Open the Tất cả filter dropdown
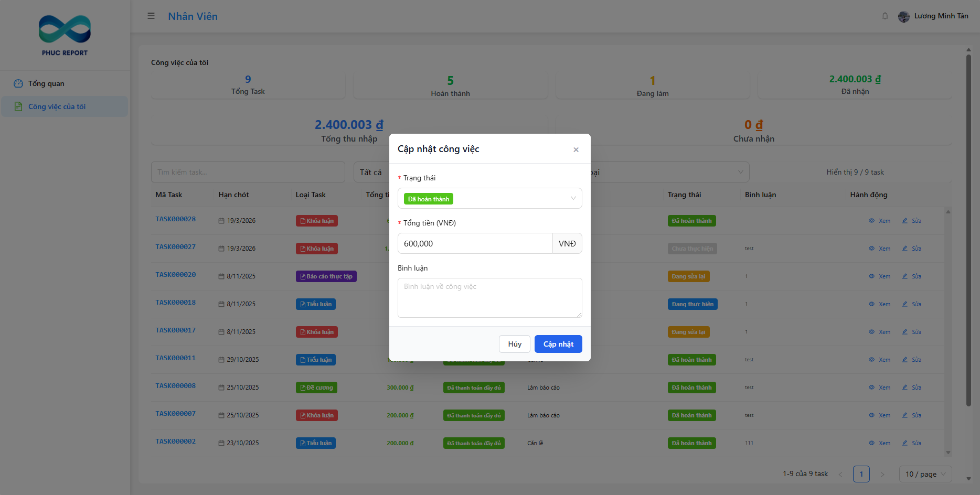The width and height of the screenshot is (980, 495). click(x=371, y=172)
